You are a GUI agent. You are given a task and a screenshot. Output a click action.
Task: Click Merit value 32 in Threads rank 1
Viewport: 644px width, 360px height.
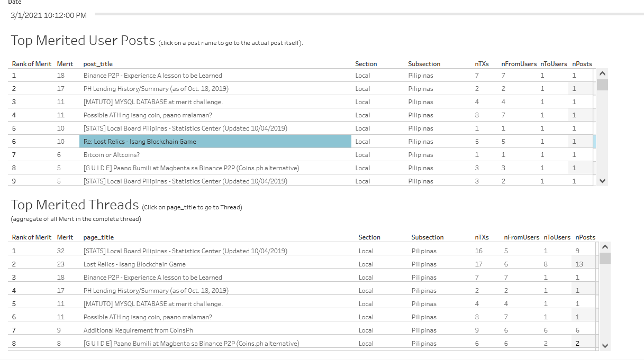(61, 251)
